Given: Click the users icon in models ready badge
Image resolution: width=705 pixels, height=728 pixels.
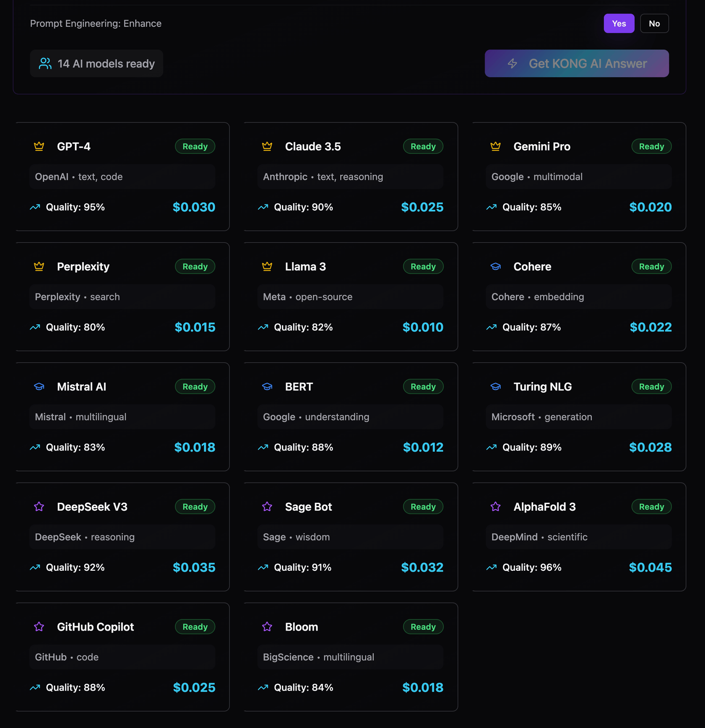Looking at the screenshot, I should coord(45,63).
